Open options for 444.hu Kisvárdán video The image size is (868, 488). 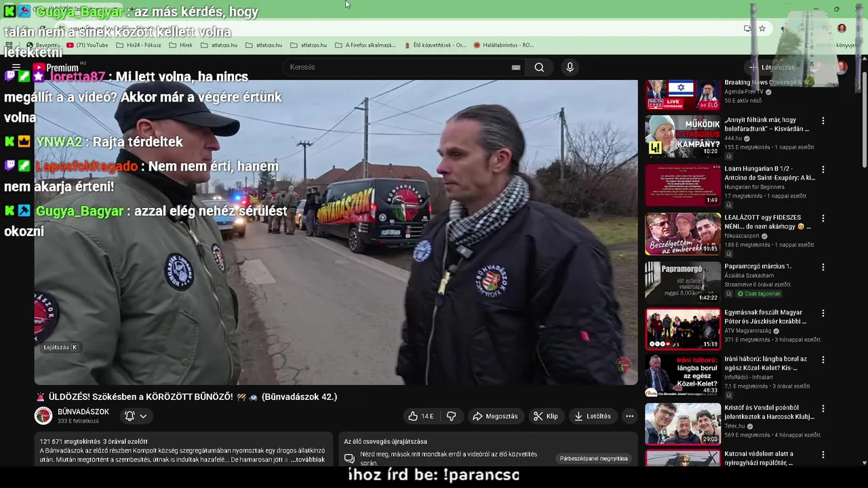pyautogui.click(x=823, y=121)
